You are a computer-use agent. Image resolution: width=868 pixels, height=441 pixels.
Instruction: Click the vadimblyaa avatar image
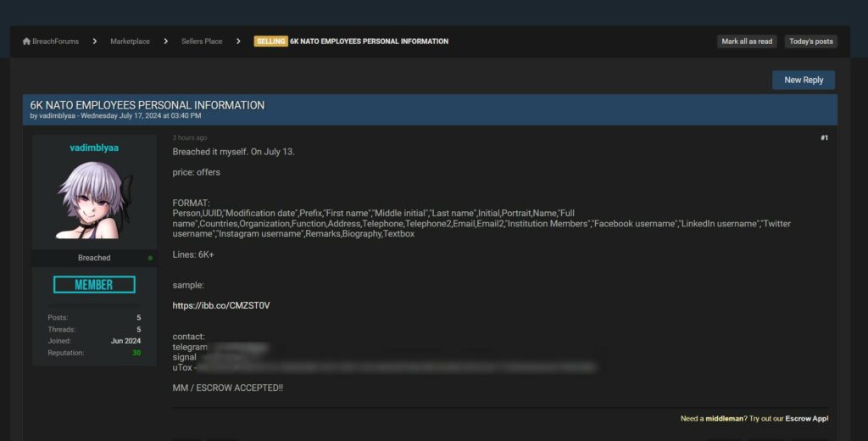(94, 200)
